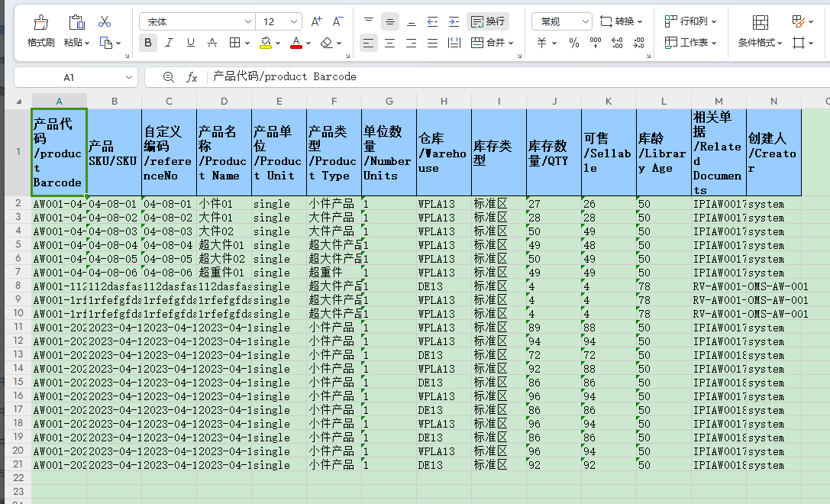Center text horizontally
This screenshot has height=504, width=830.
pos(390,43)
